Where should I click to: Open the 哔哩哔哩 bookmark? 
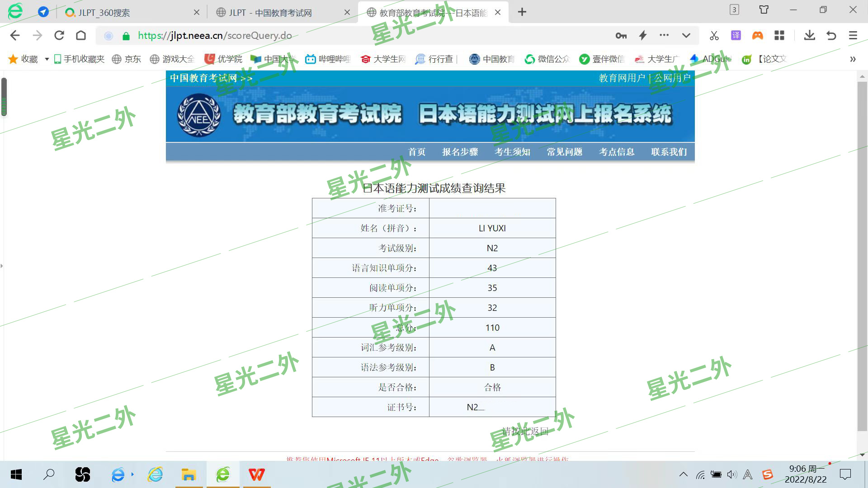point(328,59)
